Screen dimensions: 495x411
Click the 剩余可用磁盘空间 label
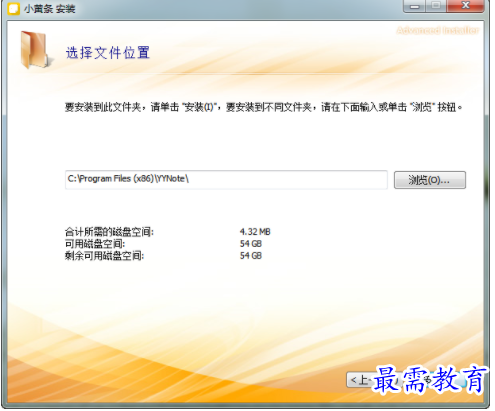click(104, 256)
